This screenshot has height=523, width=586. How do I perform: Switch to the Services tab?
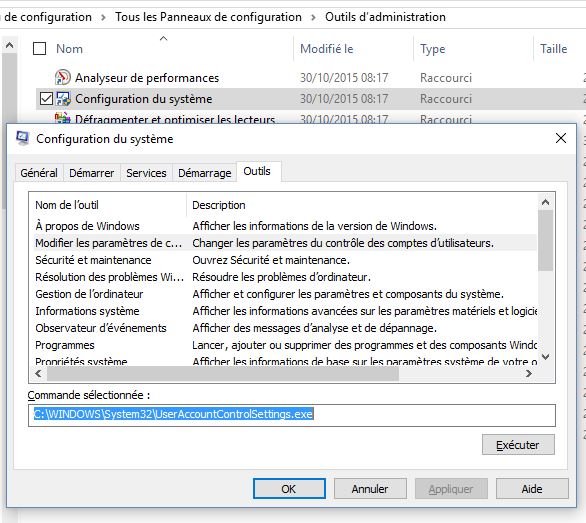click(146, 173)
